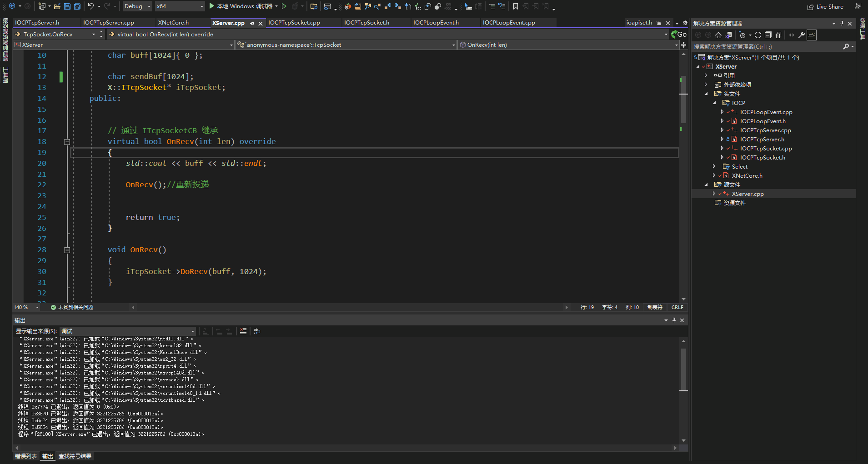Expand the Select folder in the tree
This screenshot has height=464, width=868.
[x=714, y=166]
